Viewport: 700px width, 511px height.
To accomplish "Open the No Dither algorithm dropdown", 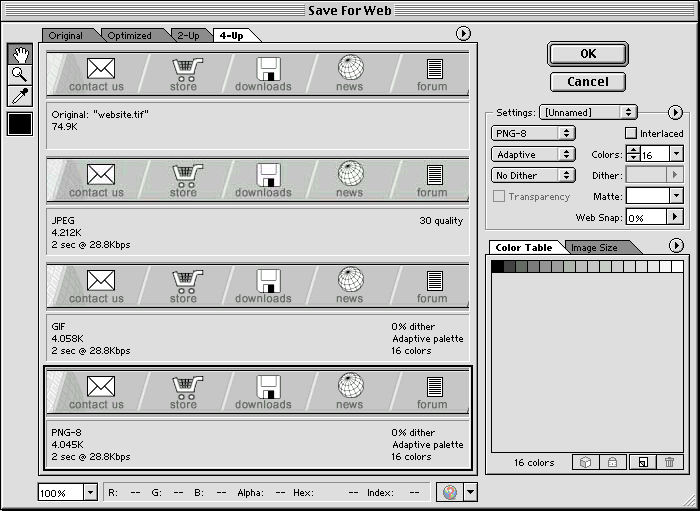I will [533, 175].
